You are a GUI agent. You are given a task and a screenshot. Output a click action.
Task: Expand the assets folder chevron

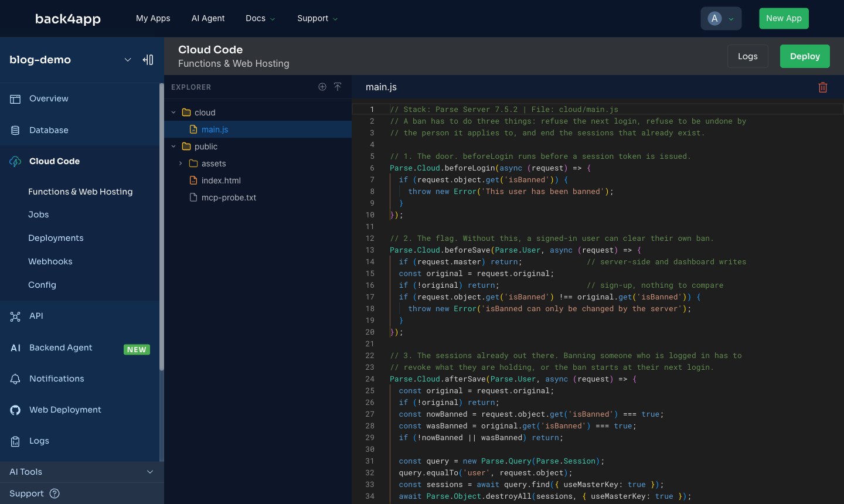coord(181,164)
